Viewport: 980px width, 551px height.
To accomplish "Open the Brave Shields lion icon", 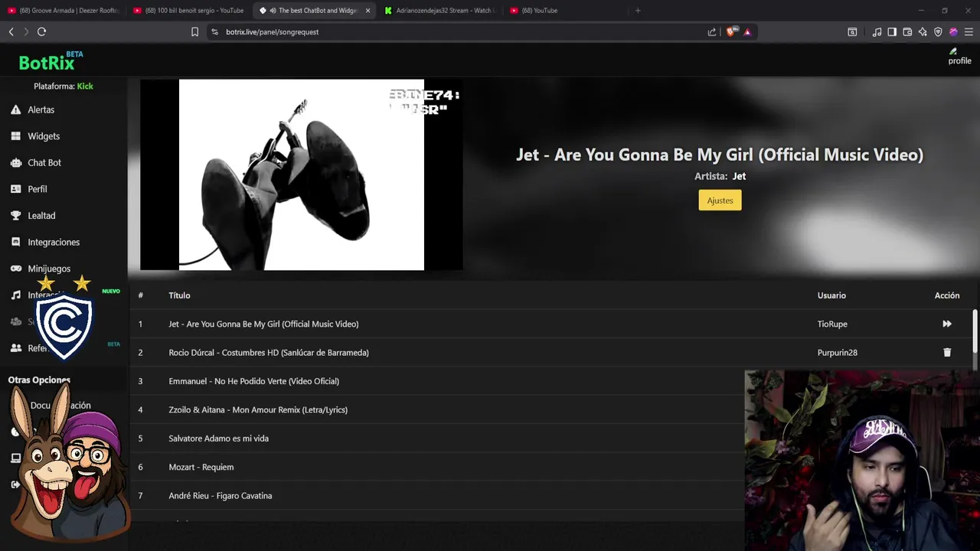I will coord(730,32).
